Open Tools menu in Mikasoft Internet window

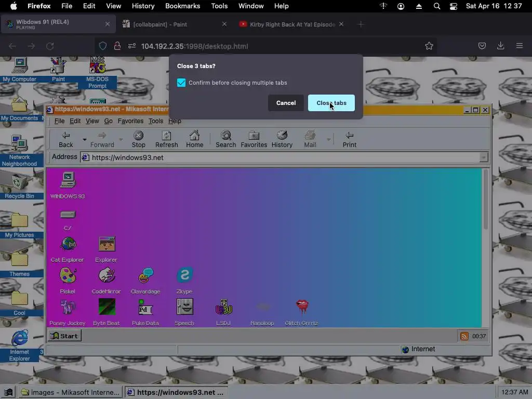[x=156, y=121]
